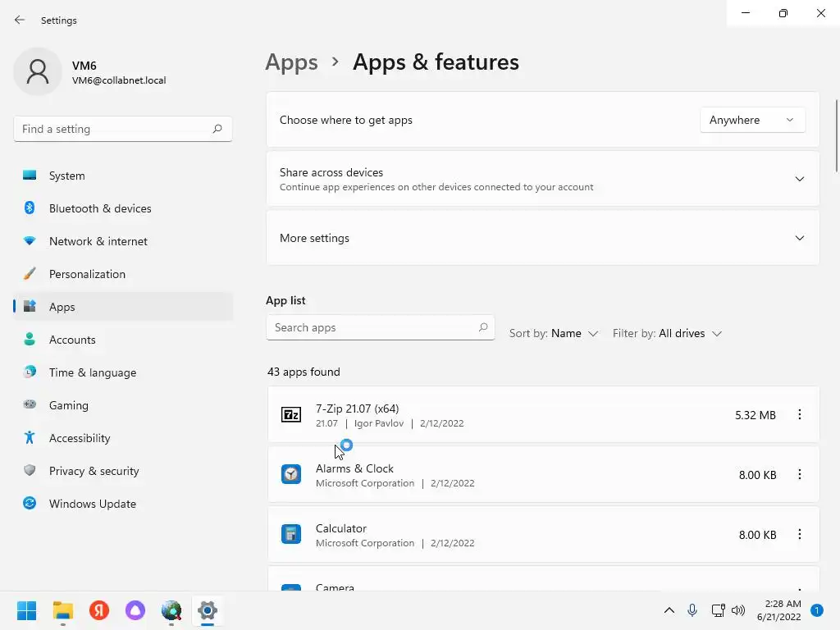Open the Windows Update settings page
Viewport: 840px width, 630px height.
[x=92, y=504]
